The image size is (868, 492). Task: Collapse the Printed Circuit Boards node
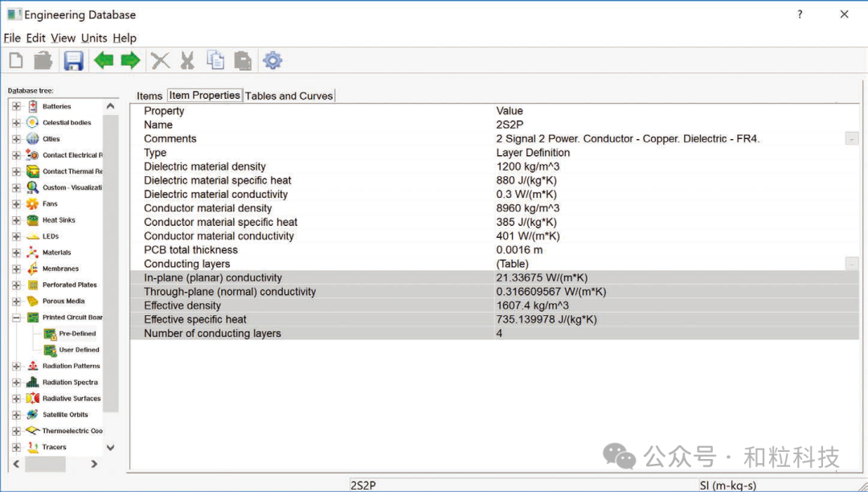[x=16, y=318]
